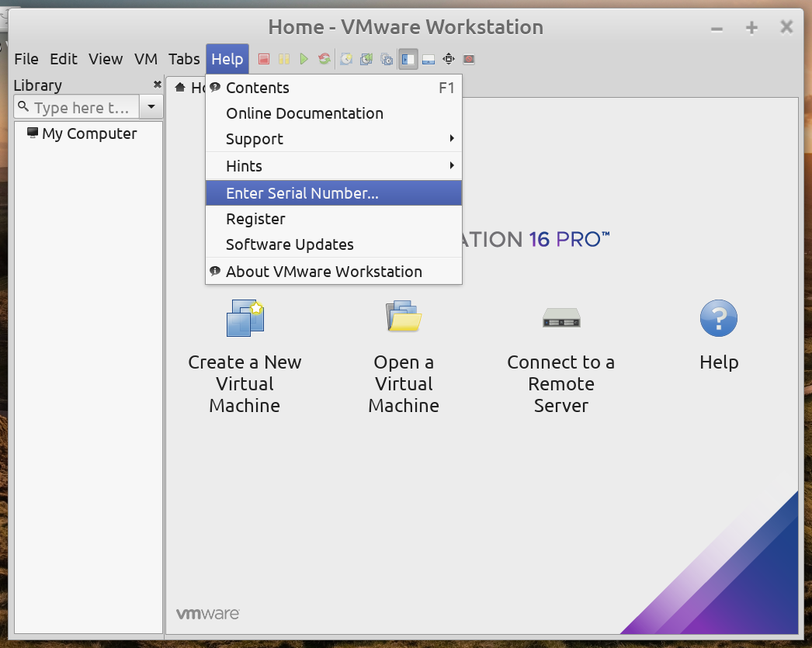The image size is (812, 648).
Task: Click the yellow Suspend toolbar icon
Action: pos(284,59)
